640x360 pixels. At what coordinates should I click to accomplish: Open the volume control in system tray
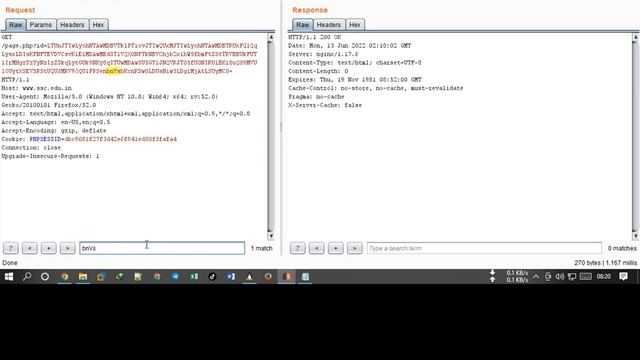click(560, 277)
